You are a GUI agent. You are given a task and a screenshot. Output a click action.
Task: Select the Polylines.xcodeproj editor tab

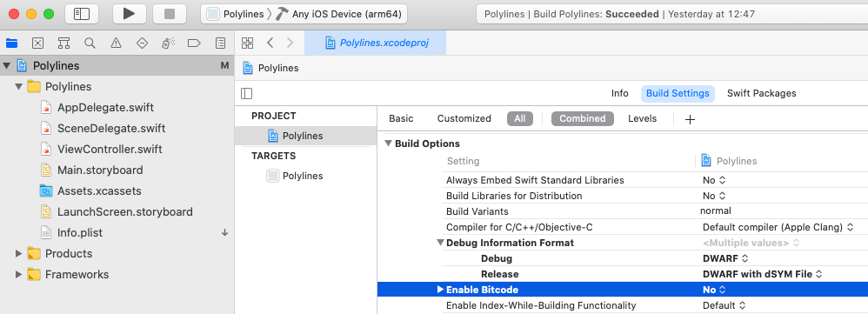tap(376, 43)
